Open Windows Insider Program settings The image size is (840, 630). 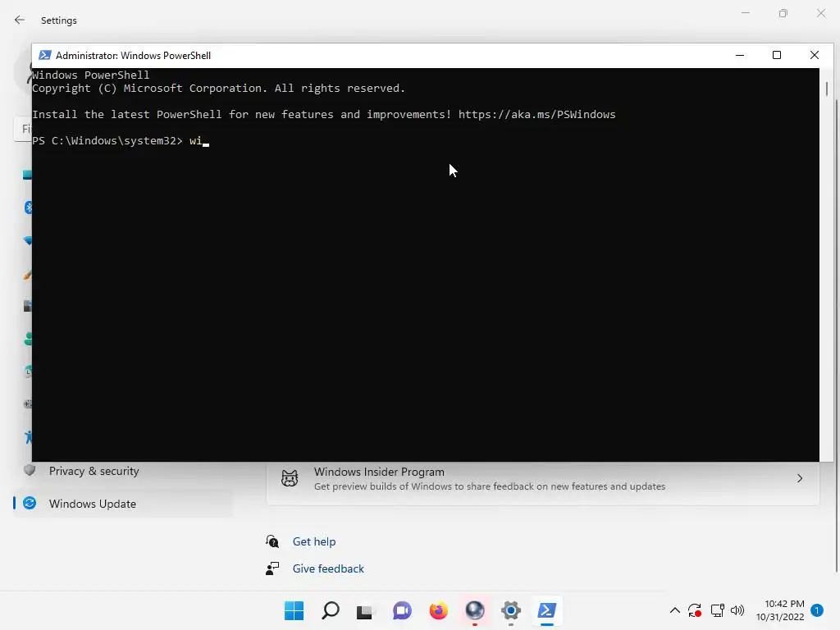[x=543, y=478]
